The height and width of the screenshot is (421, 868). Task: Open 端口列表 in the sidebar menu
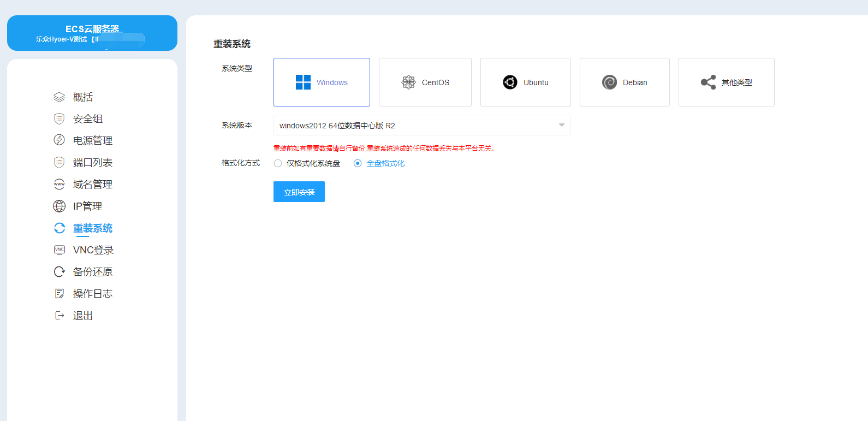click(x=93, y=162)
